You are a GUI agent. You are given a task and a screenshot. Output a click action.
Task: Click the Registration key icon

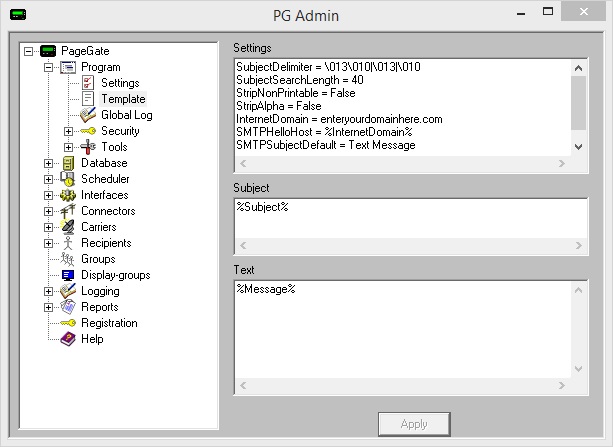68,323
